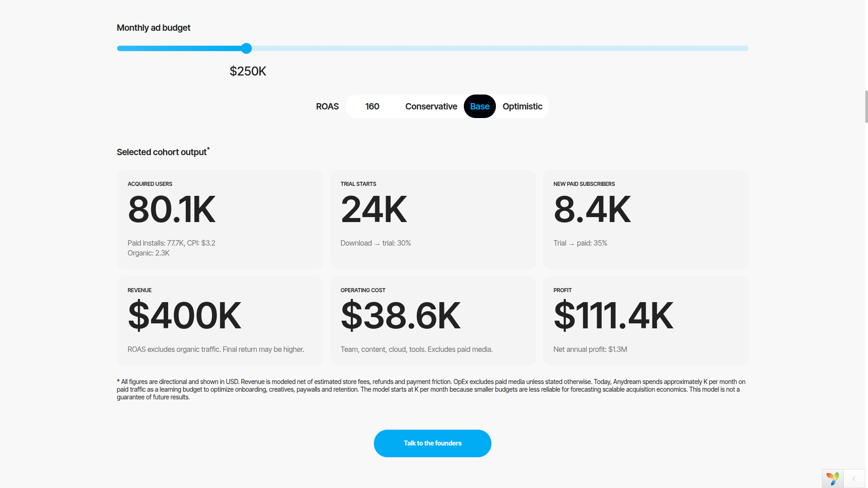Expand the debug toolbar chevron arrow
This screenshot has height=488, width=868.
click(x=854, y=479)
